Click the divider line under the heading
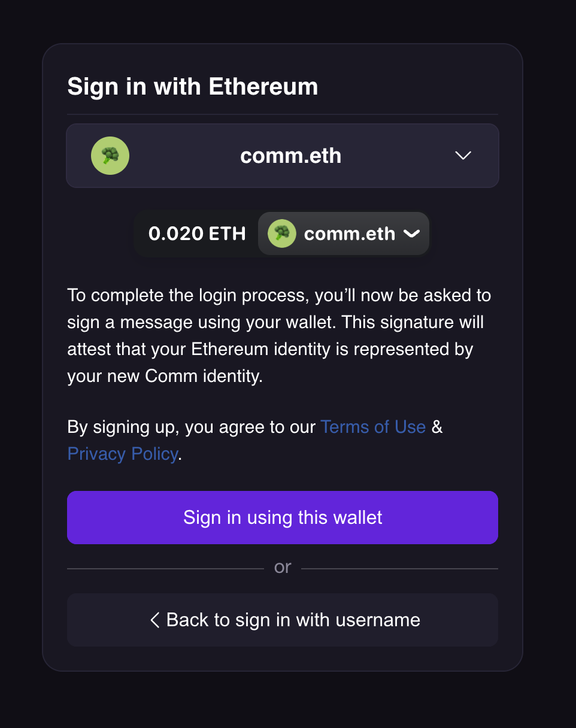 coord(283,114)
